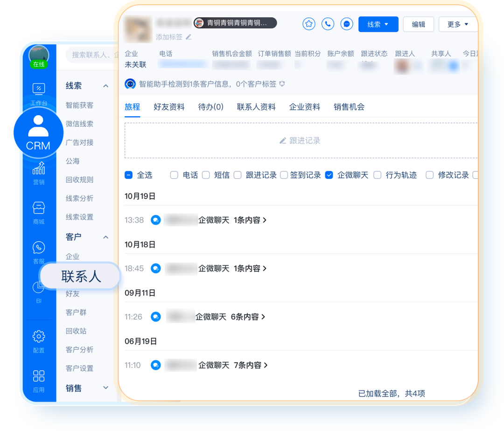Screen dimensions: 504x431
Task: Click the chat icon on the 18:45 entry
Action: tap(155, 268)
